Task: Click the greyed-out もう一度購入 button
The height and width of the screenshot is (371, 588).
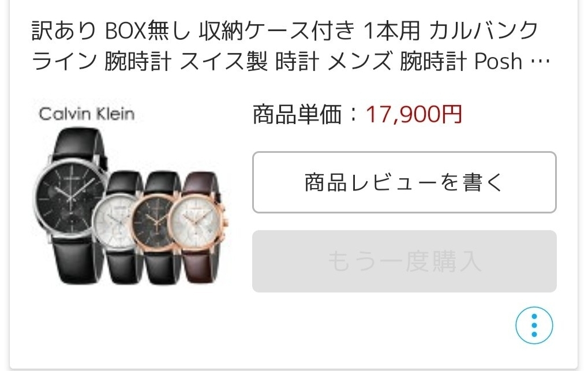Action: (x=405, y=261)
